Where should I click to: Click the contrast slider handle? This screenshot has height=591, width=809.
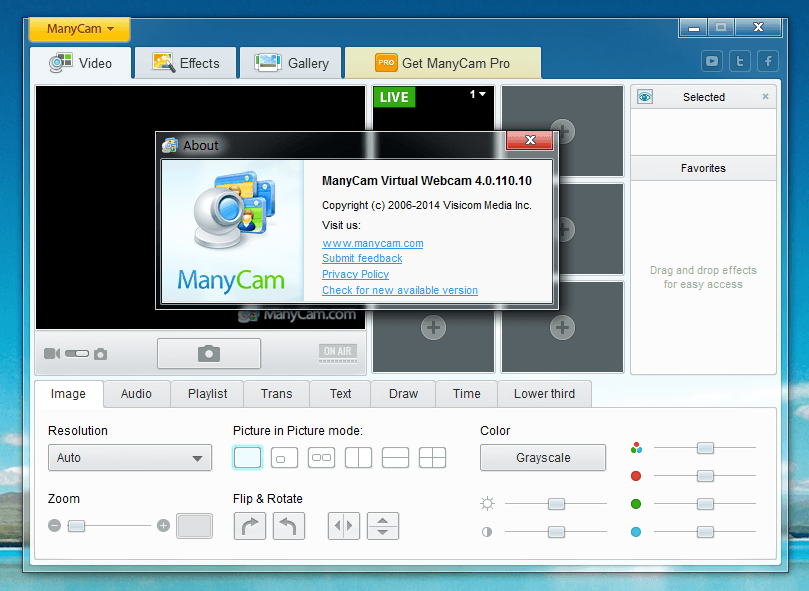pos(556,532)
